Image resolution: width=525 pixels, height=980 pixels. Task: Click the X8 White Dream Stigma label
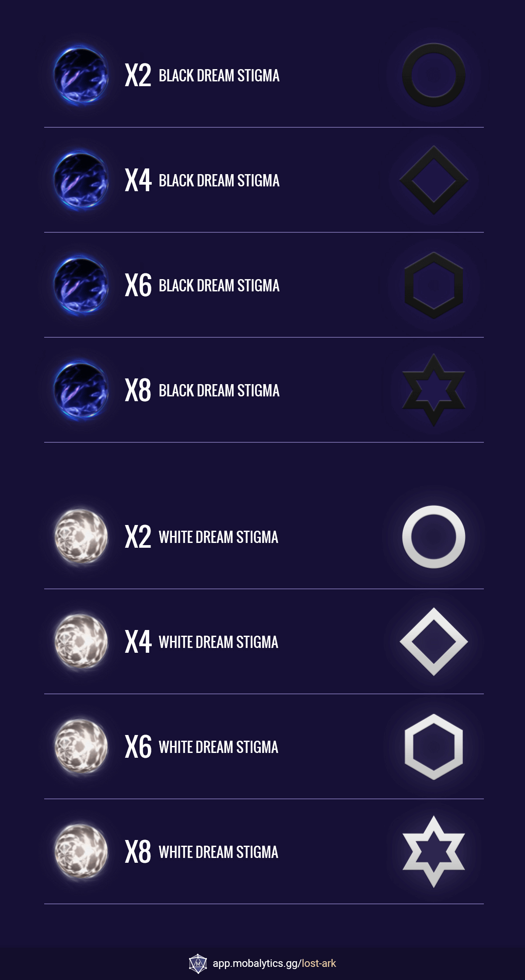[202, 852]
